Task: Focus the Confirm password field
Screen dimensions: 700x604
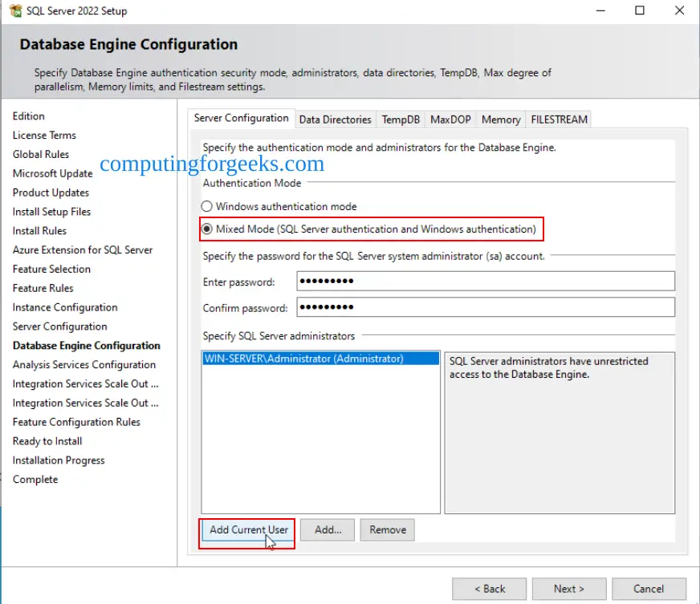Action: (486, 307)
